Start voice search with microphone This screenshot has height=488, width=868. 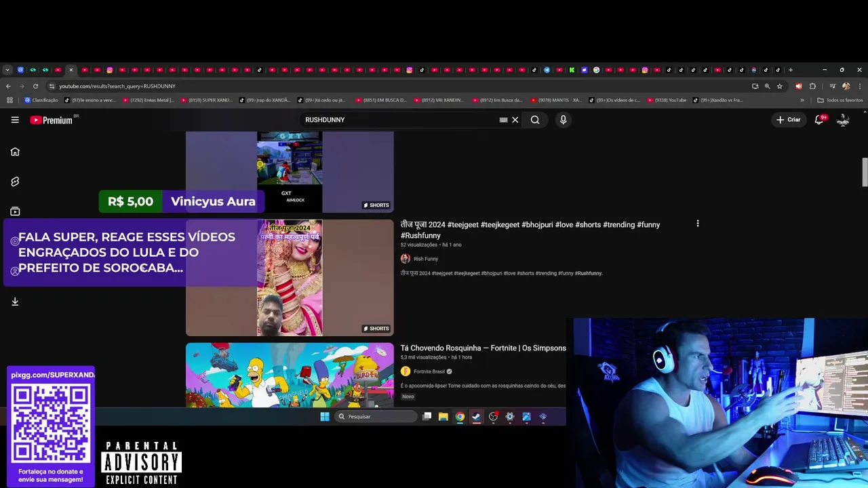point(563,120)
